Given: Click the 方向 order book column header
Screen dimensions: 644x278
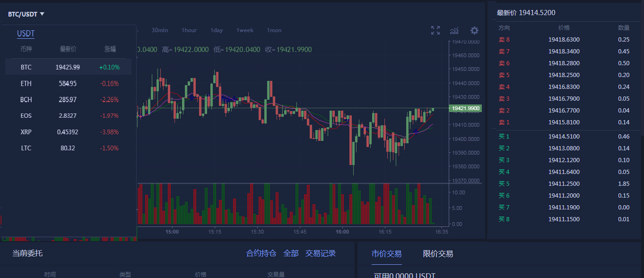Looking at the screenshot, I should [505, 28].
